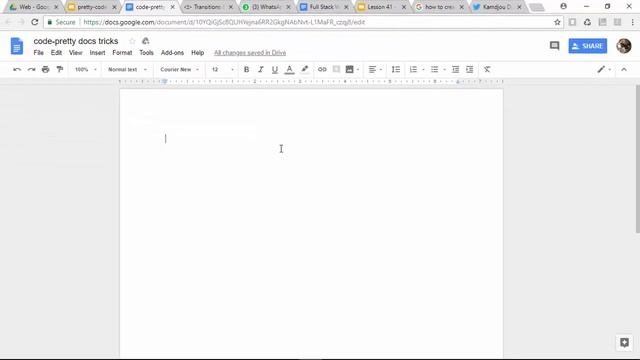Open the text alignment dropdown
Image resolution: width=640 pixels, height=360 pixels.
coord(375,69)
